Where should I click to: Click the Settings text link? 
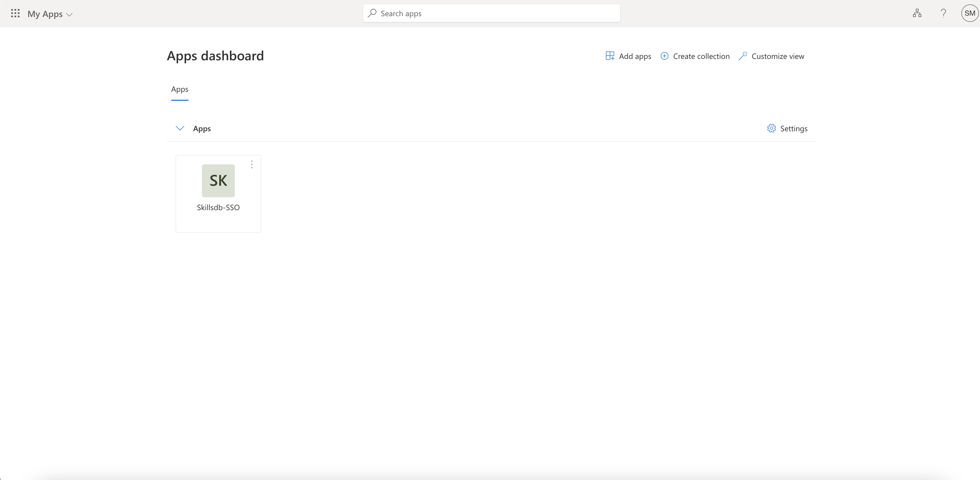[794, 128]
